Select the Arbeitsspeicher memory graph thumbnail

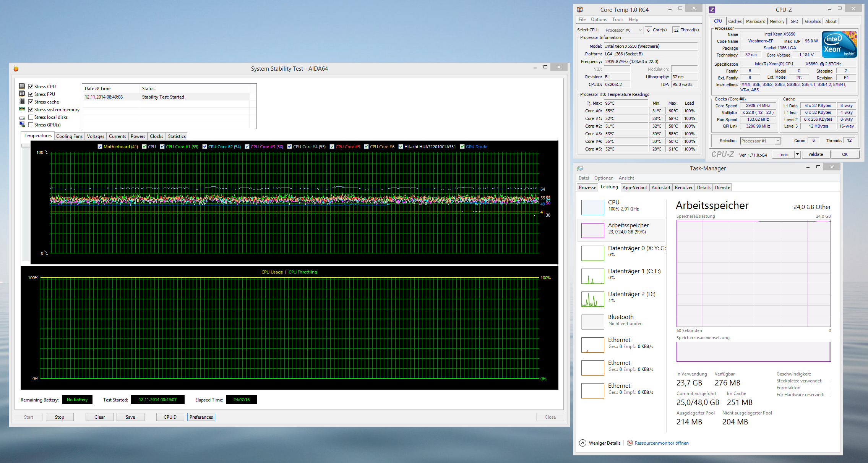coord(592,230)
